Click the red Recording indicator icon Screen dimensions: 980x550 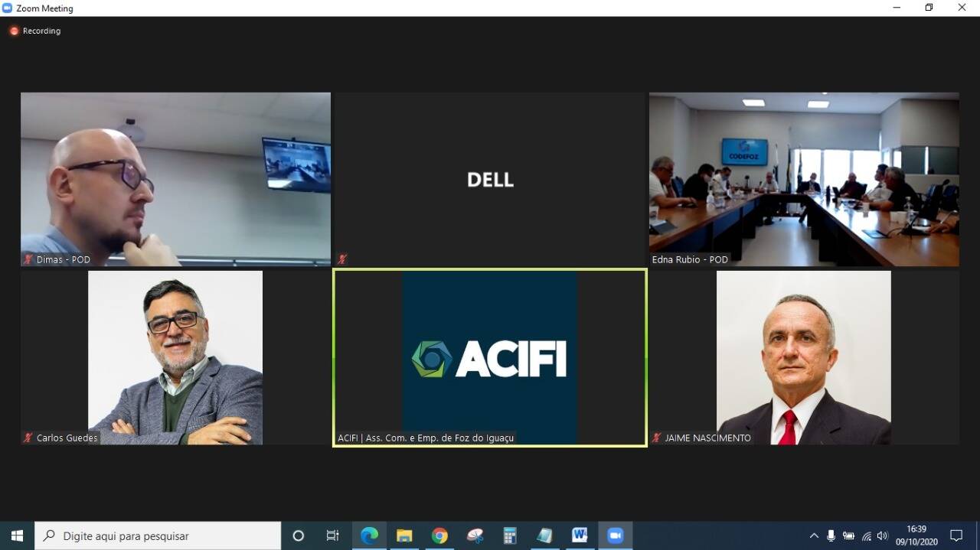14,31
